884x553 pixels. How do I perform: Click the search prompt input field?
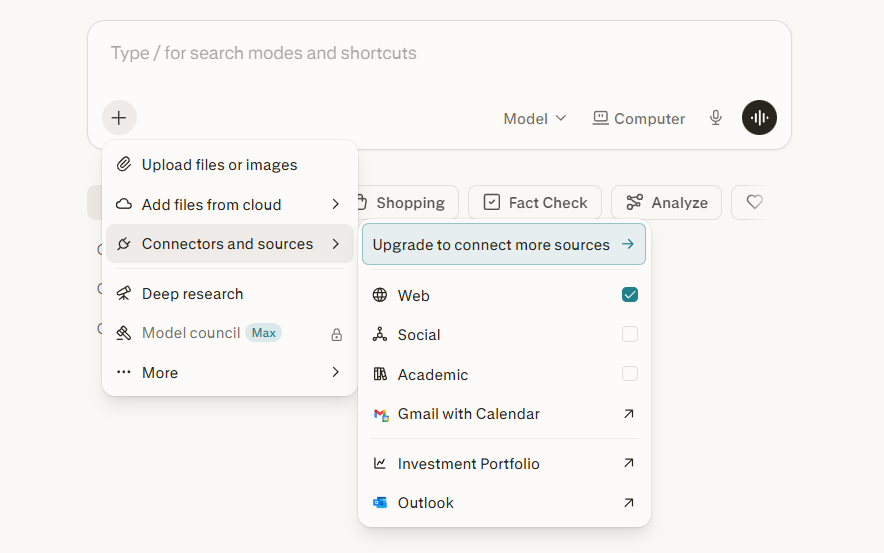(438, 53)
